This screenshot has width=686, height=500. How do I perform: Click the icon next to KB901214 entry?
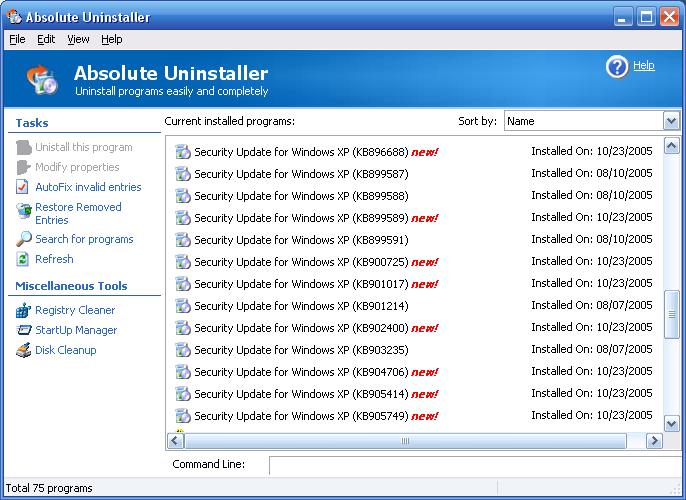pyautogui.click(x=183, y=306)
